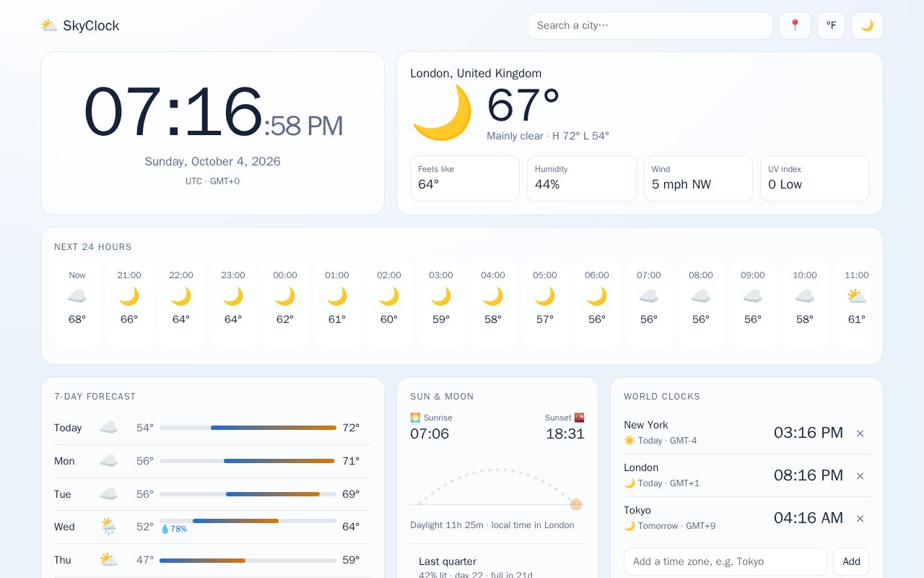Click the location pin button
924x578 pixels.
(795, 25)
